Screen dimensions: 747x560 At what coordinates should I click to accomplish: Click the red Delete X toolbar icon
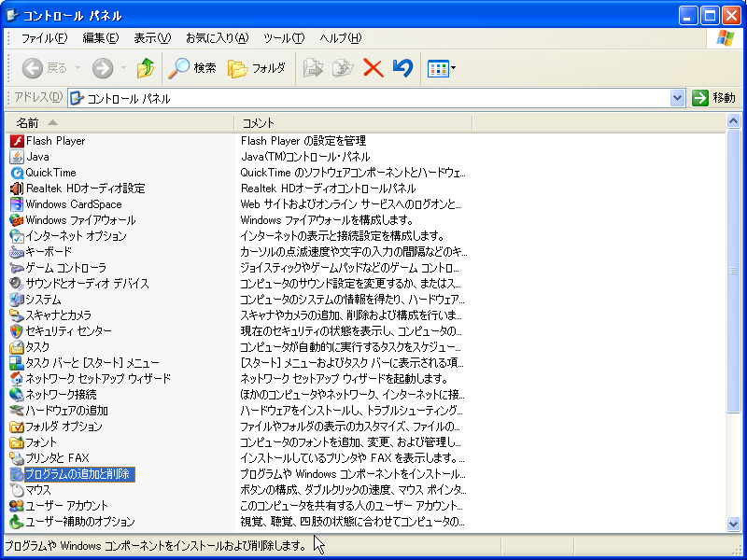tap(373, 68)
